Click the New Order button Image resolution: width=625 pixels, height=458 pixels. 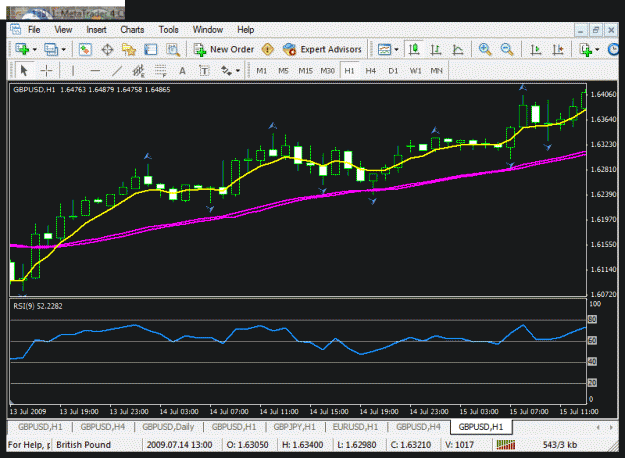[x=224, y=49]
